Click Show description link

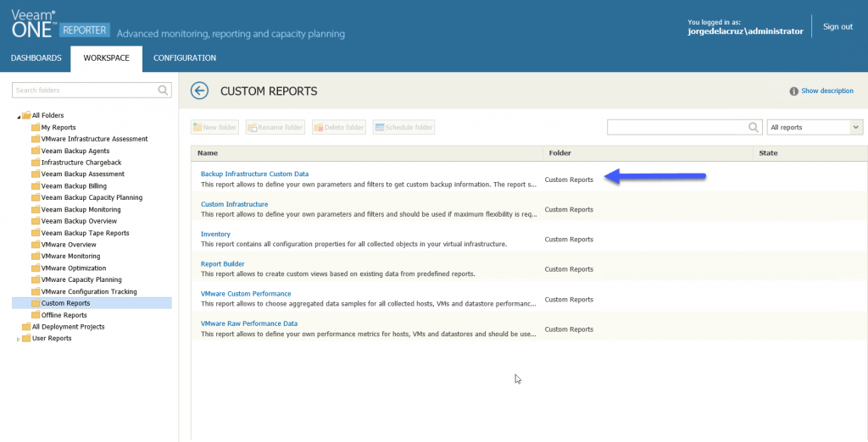[827, 91]
